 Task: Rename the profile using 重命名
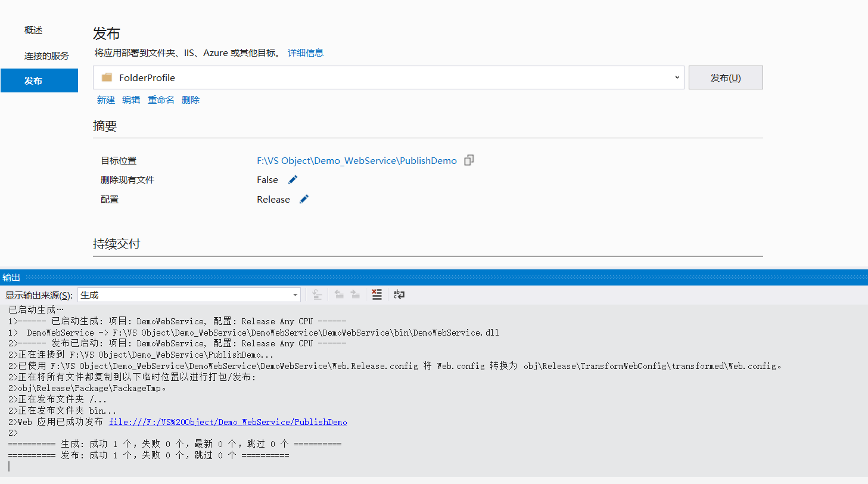click(x=161, y=100)
